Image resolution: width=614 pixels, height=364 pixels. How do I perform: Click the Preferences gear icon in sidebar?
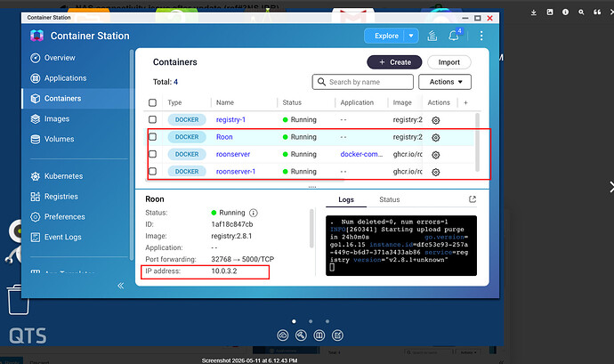(x=36, y=216)
